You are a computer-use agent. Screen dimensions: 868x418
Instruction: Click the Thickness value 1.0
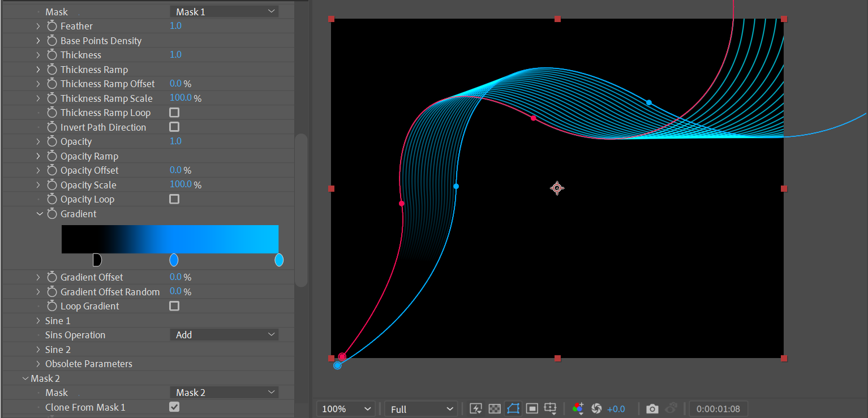[x=176, y=55]
